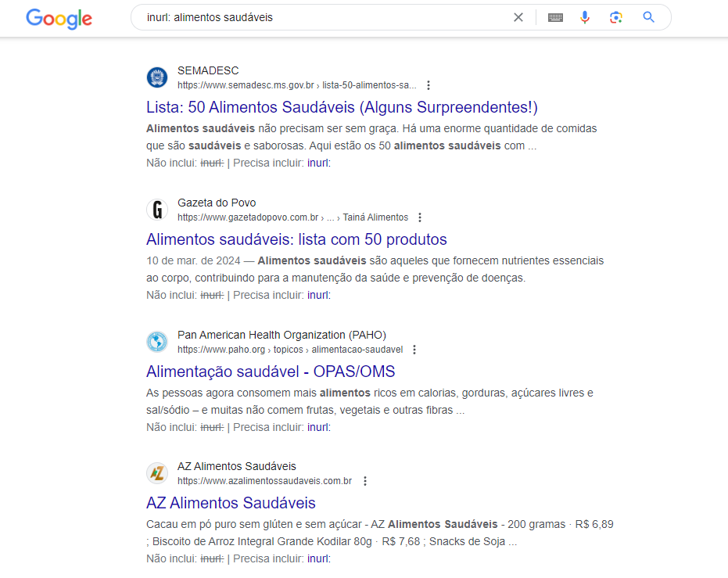Open Alimentos saudáveis: lista com 50 produtos
Viewport: 728px width, 578px height.
296,239
